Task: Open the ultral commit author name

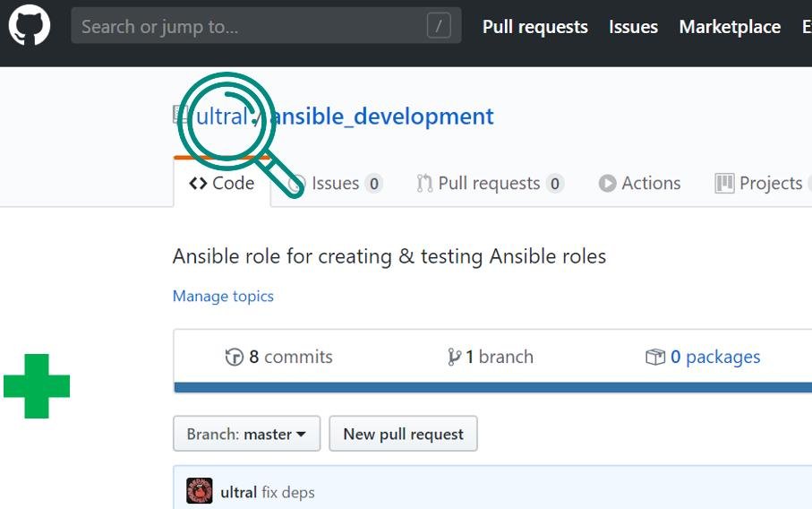Action: [239, 492]
